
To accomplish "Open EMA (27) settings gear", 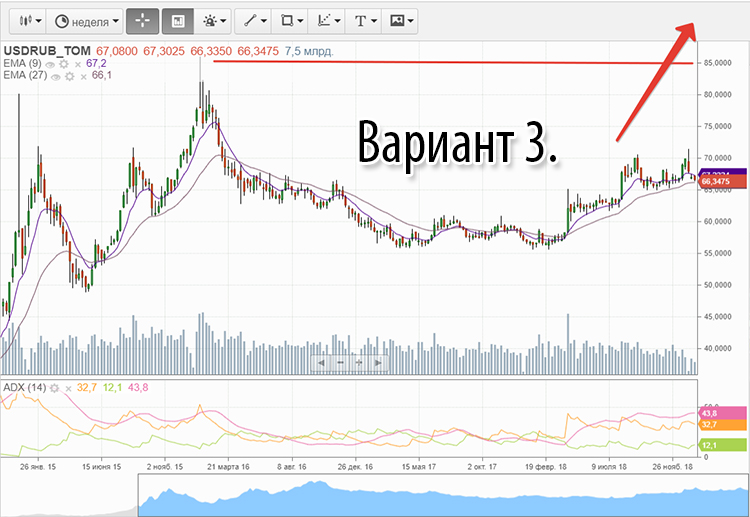I will tap(70, 75).
